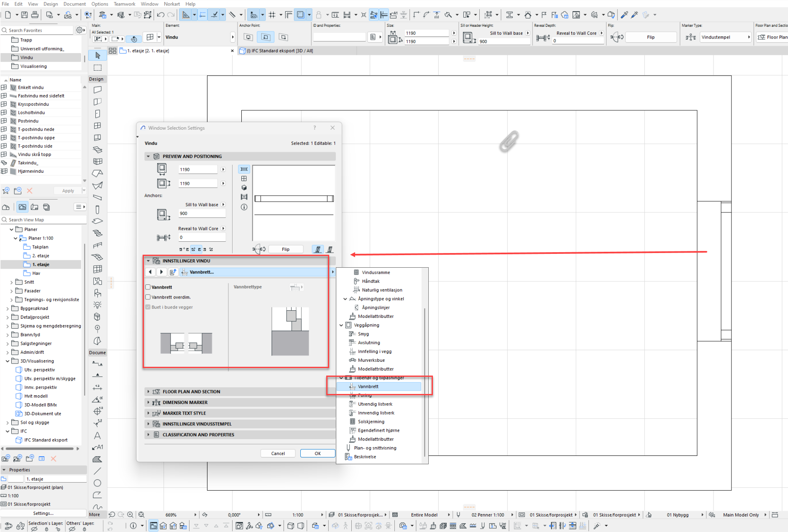This screenshot has height=532, width=788.
Task: Click the window width field 1190
Action: (197, 170)
